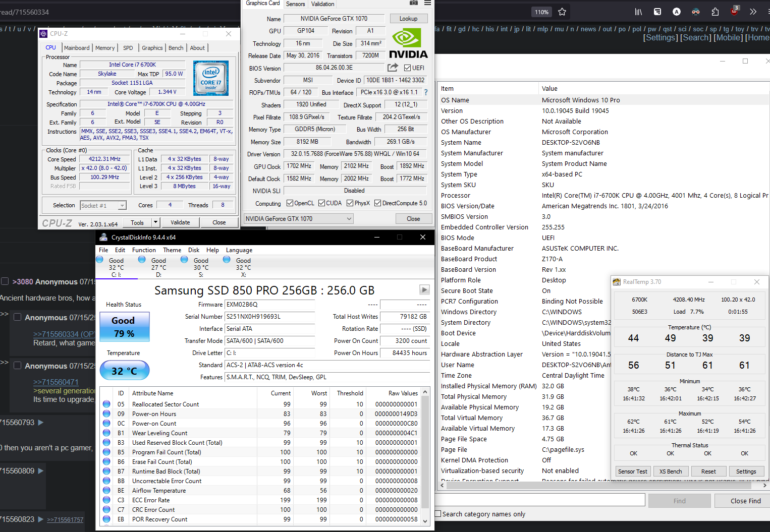Check the box on reply quoting >>715560334
The width and height of the screenshot is (770, 532).
point(17,317)
